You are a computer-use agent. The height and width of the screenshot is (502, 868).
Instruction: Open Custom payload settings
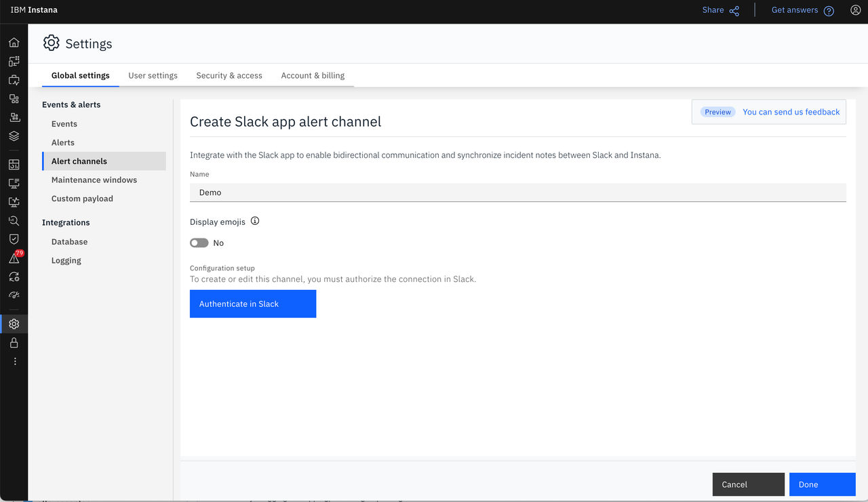click(82, 198)
